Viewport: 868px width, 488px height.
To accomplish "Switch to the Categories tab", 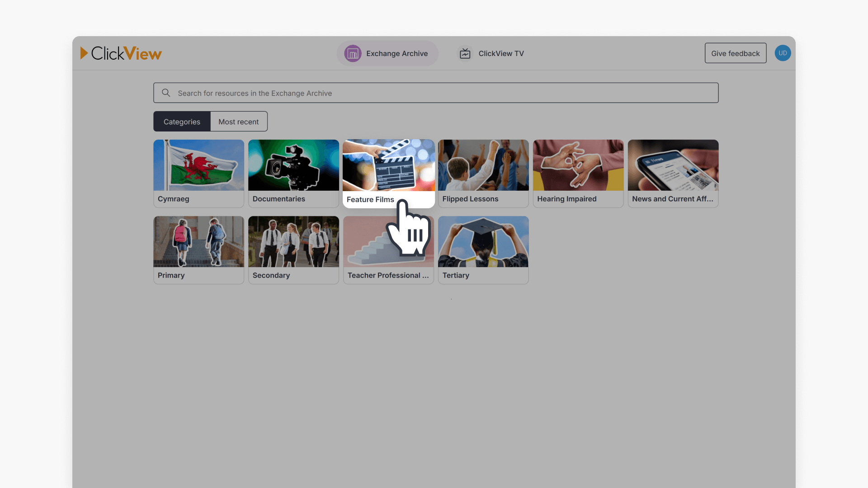I will point(182,121).
